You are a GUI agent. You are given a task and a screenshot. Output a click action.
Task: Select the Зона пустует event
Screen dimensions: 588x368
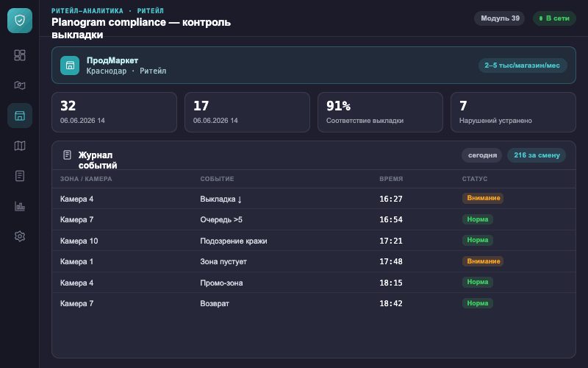point(223,261)
